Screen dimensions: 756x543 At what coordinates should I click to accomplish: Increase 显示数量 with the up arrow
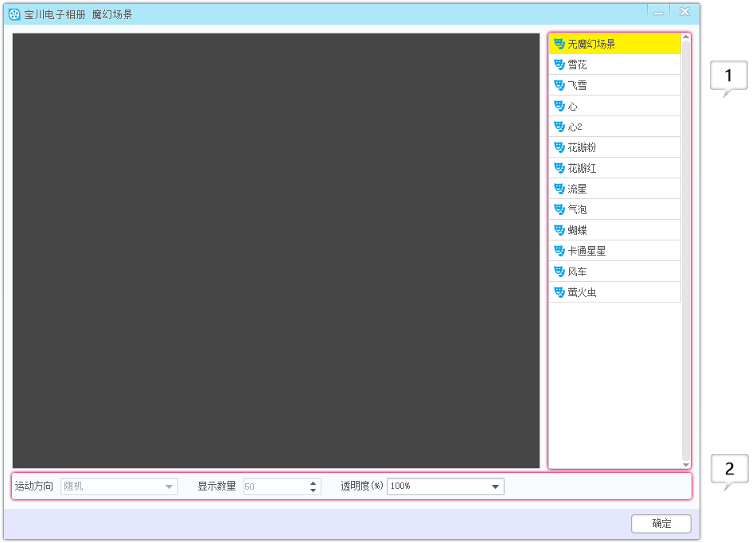point(314,482)
